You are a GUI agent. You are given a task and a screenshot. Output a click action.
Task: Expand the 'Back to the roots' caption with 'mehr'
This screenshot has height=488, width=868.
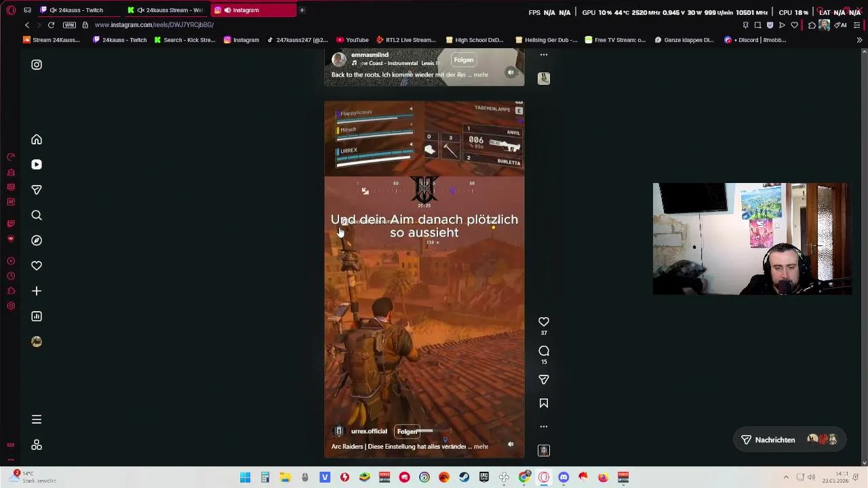click(x=481, y=75)
